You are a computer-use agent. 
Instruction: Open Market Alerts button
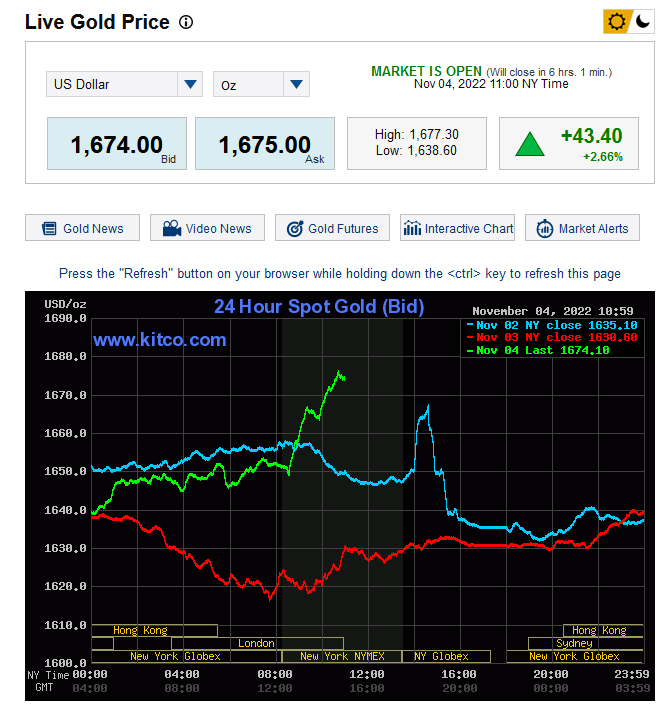click(x=582, y=228)
